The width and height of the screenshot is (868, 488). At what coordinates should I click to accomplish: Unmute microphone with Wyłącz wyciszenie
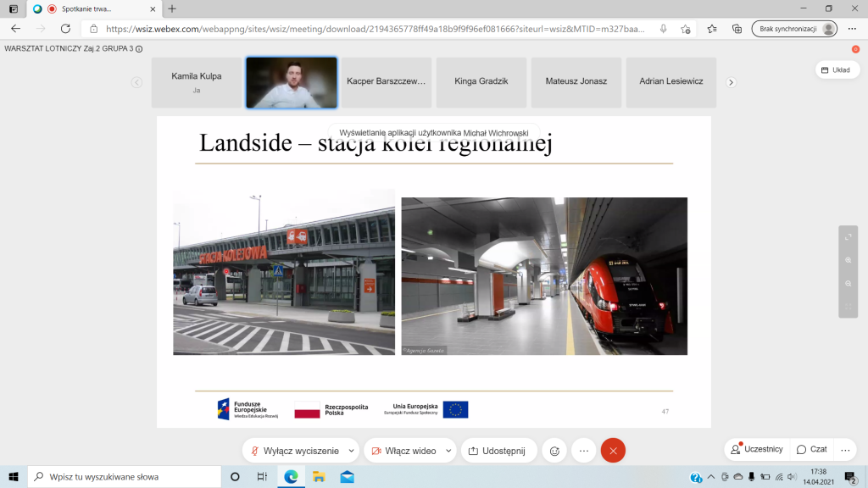pyautogui.click(x=294, y=451)
